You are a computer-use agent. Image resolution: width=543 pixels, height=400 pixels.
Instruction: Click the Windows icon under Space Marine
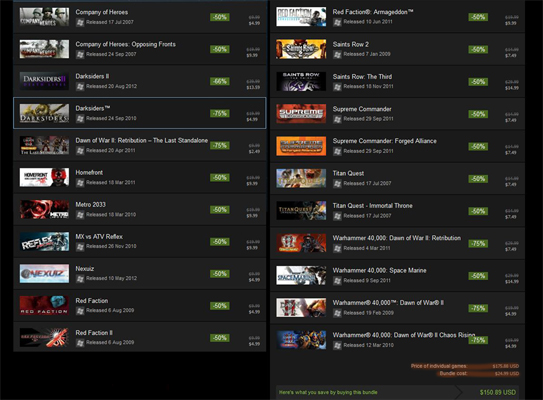[337, 281]
